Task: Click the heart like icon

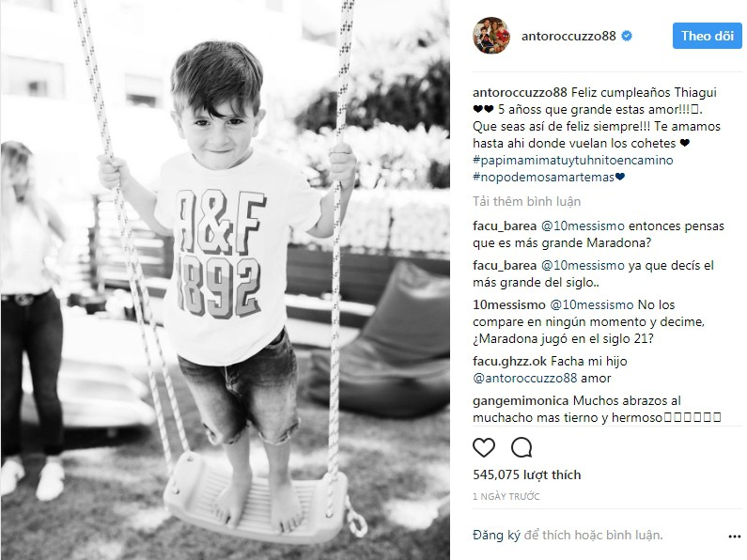Action: (x=484, y=447)
